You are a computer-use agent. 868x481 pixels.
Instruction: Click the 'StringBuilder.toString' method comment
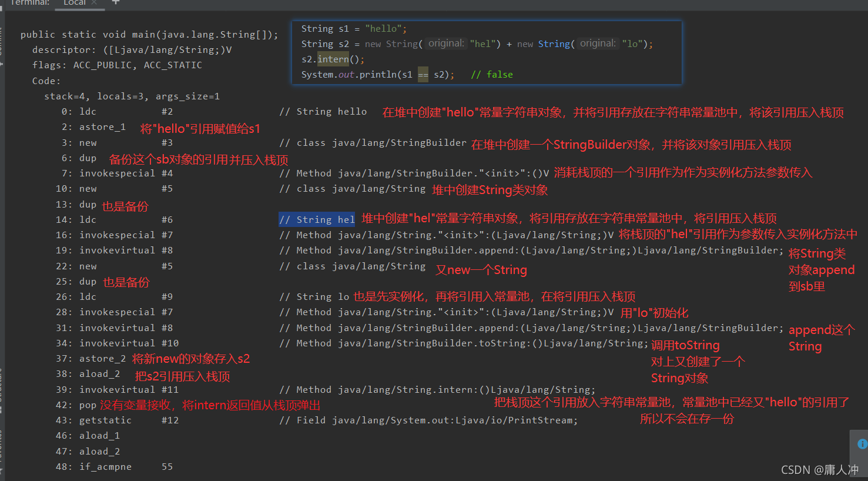tap(464, 343)
